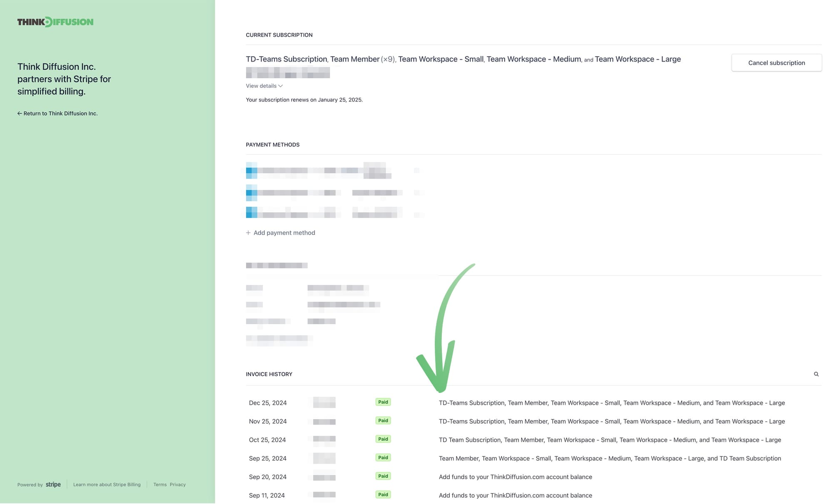The height and width of the screenshot is (504, 833).
Task: Click the Stripe logo in footer
Action: (x=53, y=484)
